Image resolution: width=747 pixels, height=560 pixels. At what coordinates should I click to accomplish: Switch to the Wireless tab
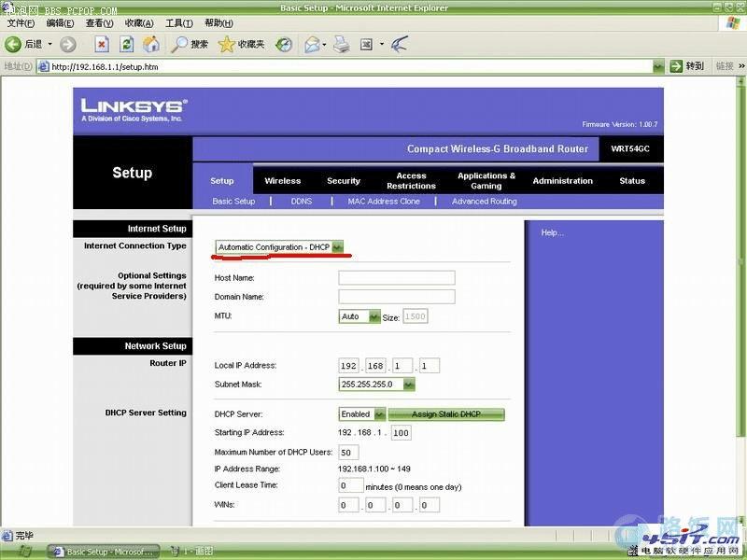click(x=283, y=181)
